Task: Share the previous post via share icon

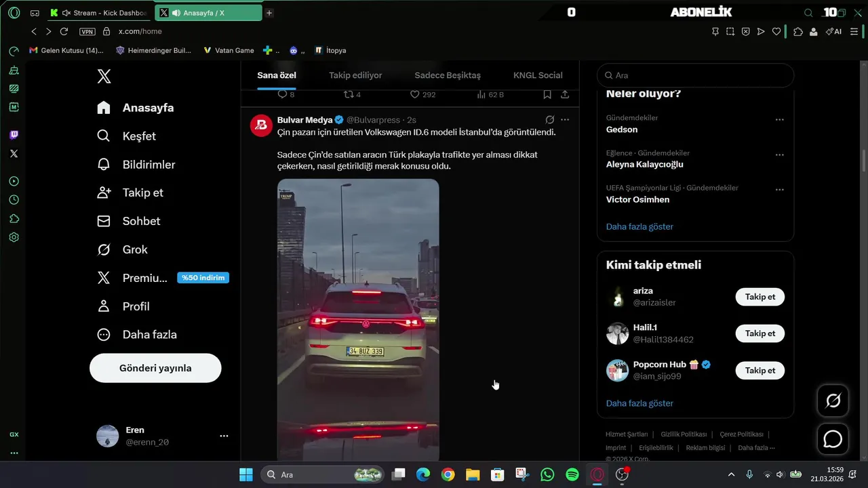Action: coord(565,95)
